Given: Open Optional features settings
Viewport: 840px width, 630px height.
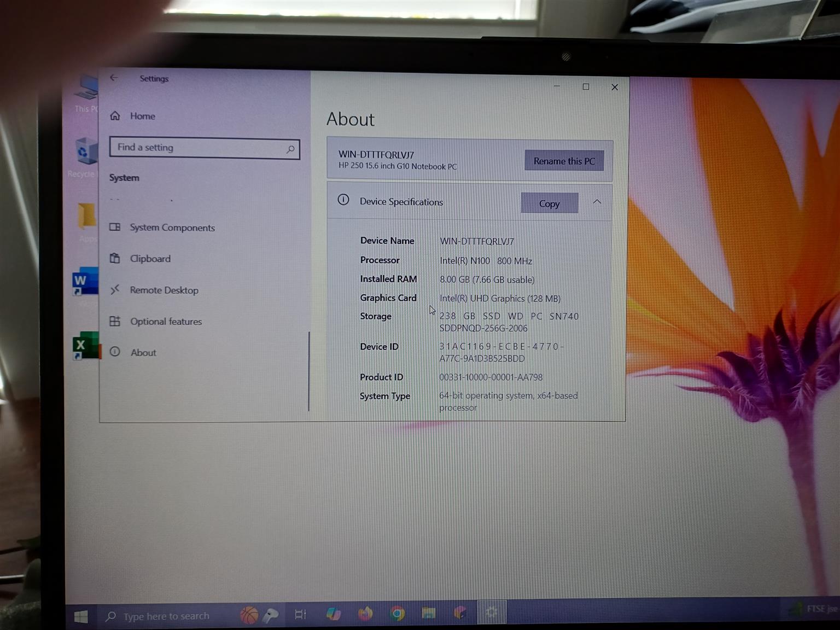Looking at the screenshot, I should [x=166, y=322].
